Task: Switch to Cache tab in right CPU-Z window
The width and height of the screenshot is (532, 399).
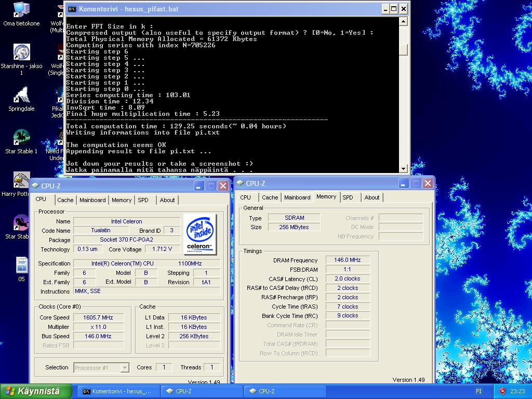Action: [x=270, y=197]
